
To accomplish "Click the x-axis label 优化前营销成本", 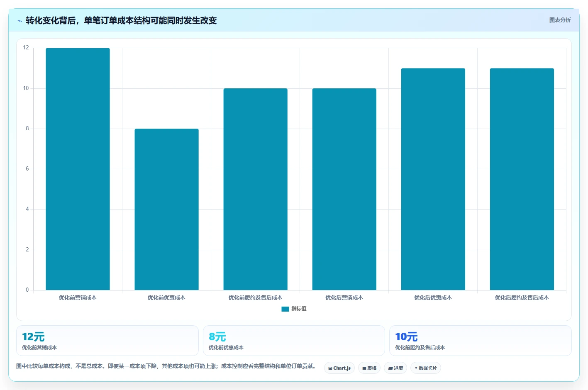I will point(78,297).
